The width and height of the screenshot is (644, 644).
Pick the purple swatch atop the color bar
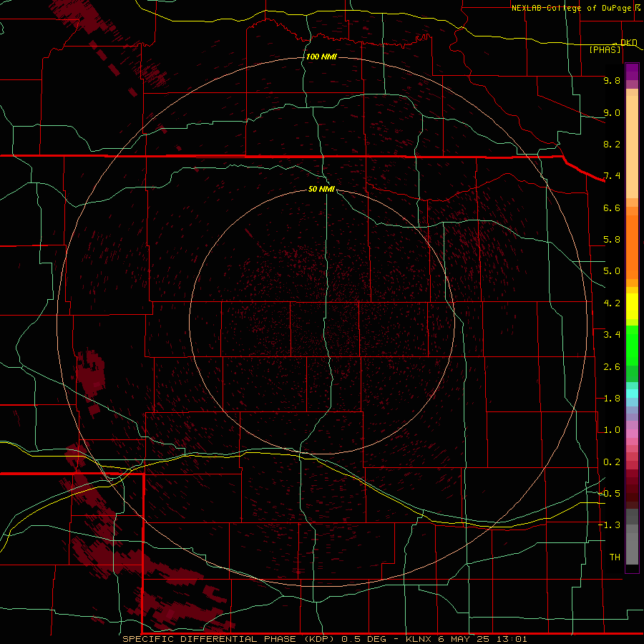(x=632, y=72)
